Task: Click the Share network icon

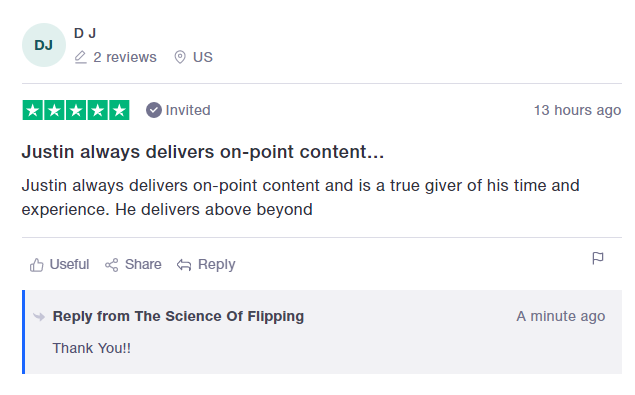Action: [111, 265]
